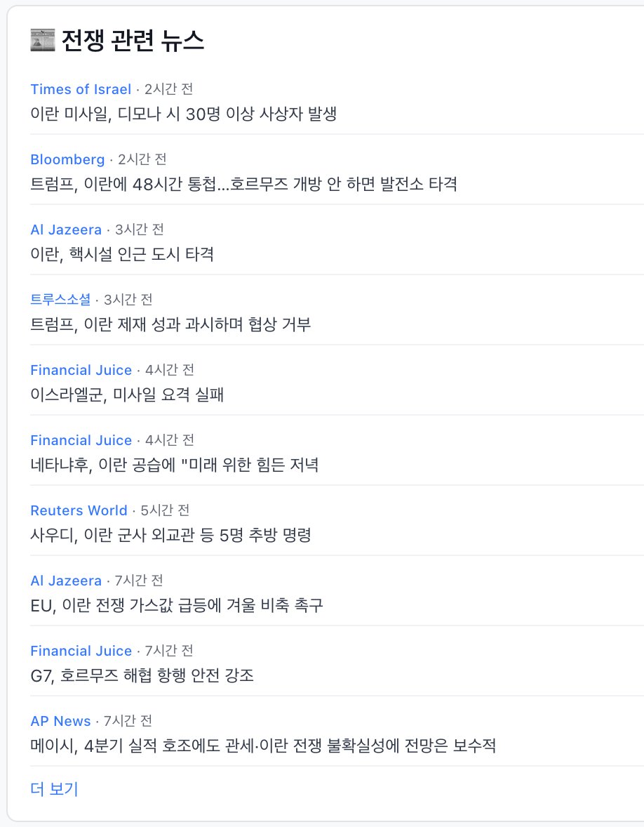The width and height of the screenshot is (644, 827).
Task: Select the Al Jazeera source posted 7시간 전
Action: pyautogui.click(x=66, y=581)
